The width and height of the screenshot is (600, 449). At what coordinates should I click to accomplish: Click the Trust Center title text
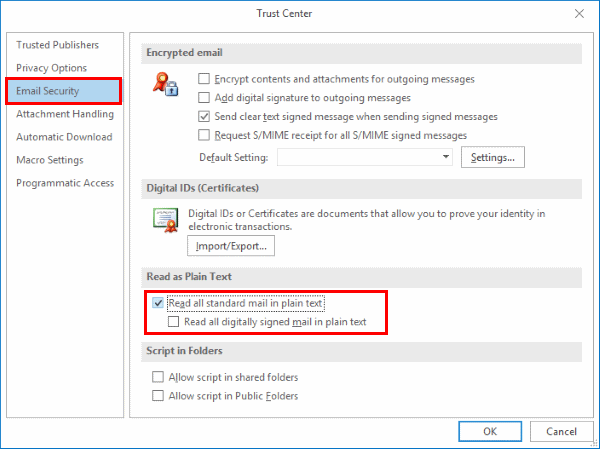(x=284, y=13)
